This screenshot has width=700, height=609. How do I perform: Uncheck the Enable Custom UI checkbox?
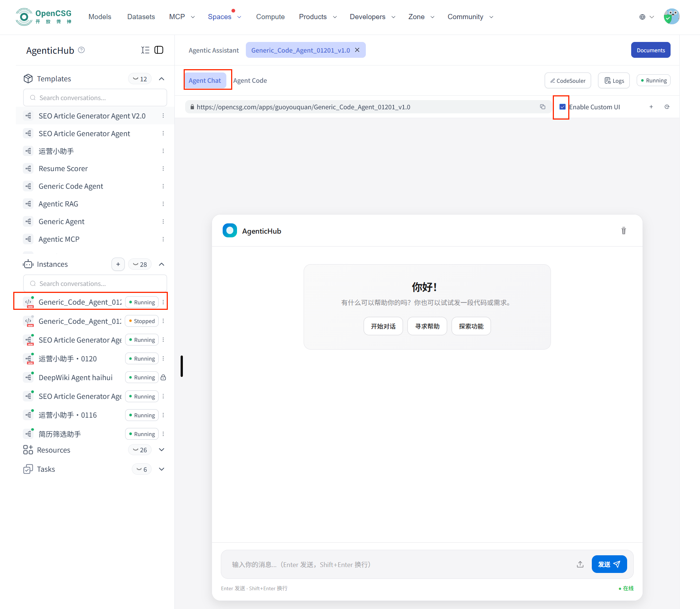[x=562, y=107]
